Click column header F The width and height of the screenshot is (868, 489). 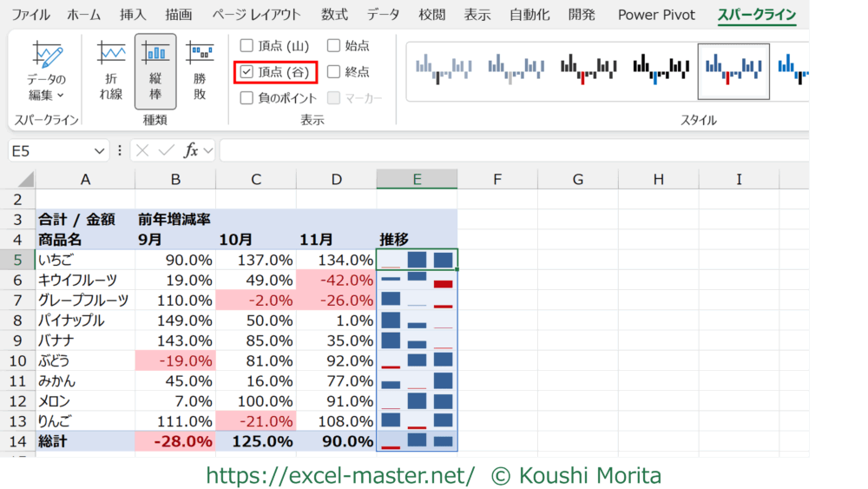497,180
